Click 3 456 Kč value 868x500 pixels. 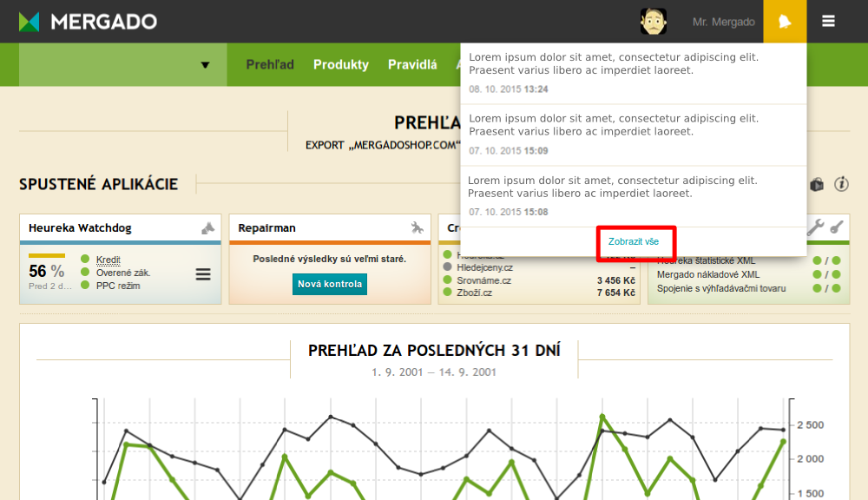click(x=616, y=280)
